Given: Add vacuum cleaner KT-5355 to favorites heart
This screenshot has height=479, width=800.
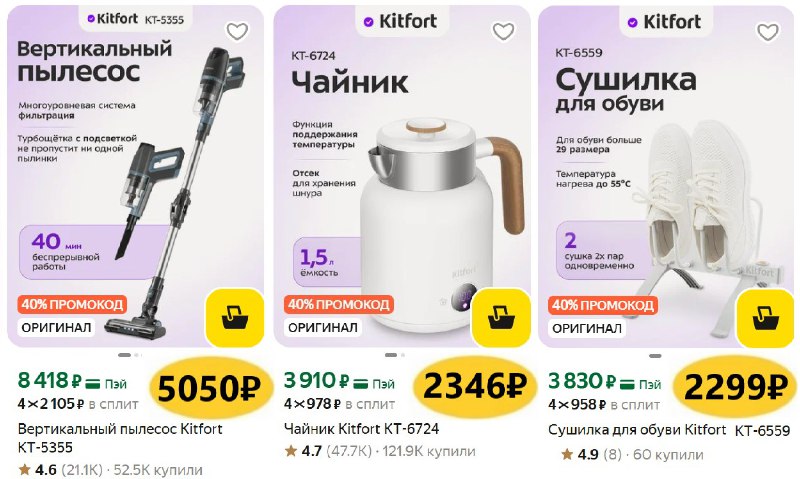Looking at the screenshot, I should pyautogui.click(x=237, y=32).
